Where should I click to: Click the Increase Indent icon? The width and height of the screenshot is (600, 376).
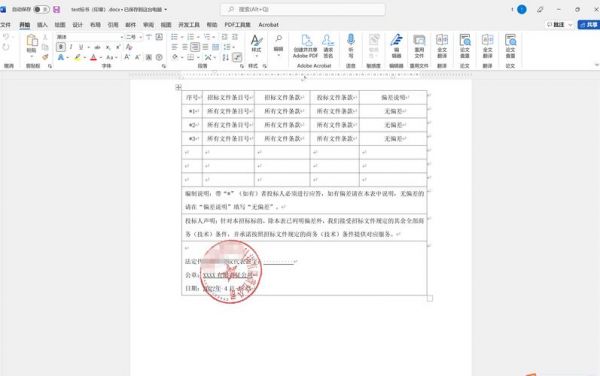pos(235,37)
